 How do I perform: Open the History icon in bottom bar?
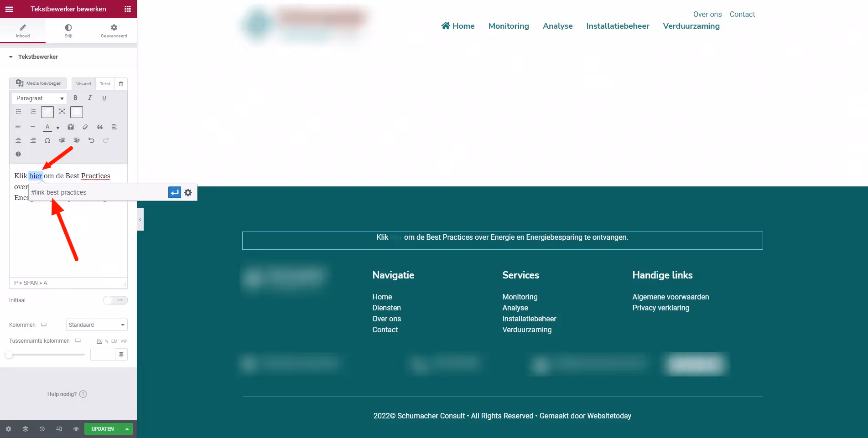point(42,429)
